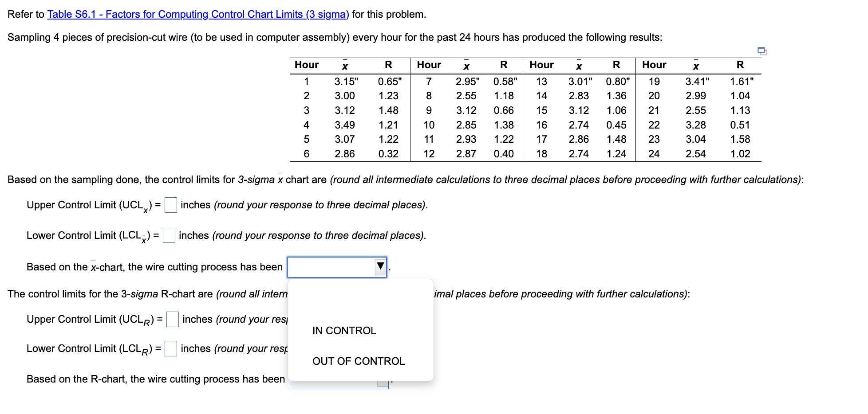This screenshot has width=868, height=414.
Task: Select the OUT OF CONTROL option
Action: pyautogui.click(x=358, y=361)
